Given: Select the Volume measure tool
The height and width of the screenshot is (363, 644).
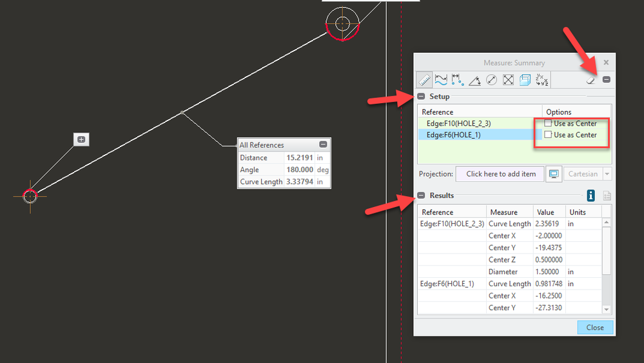Looking at the screenshot, I should 525,80.
